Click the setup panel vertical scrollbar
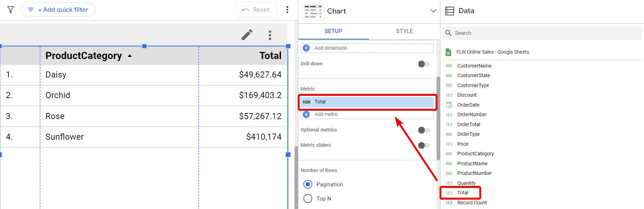 click(x=438, y=118)
